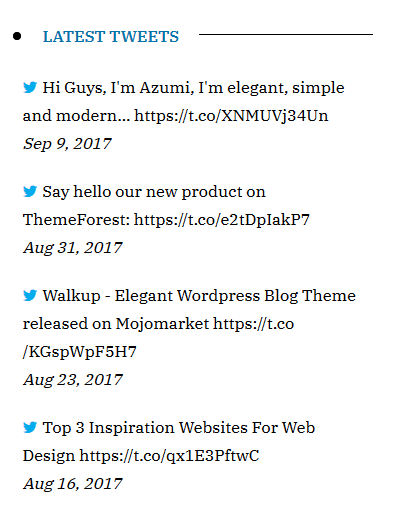
Task: Click Twitter bird icon beside Walkup tweet
Action: click(x=30, y=295)
